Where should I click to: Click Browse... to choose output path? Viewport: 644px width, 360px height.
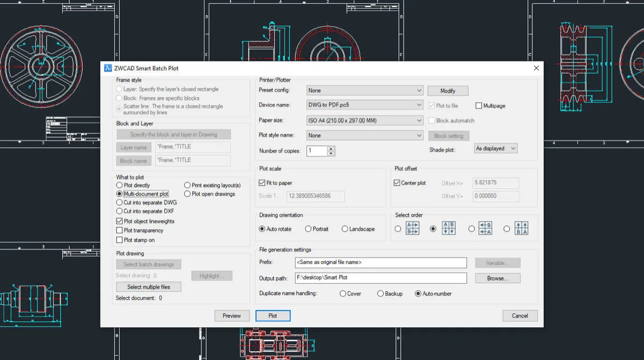coord(497,278)
